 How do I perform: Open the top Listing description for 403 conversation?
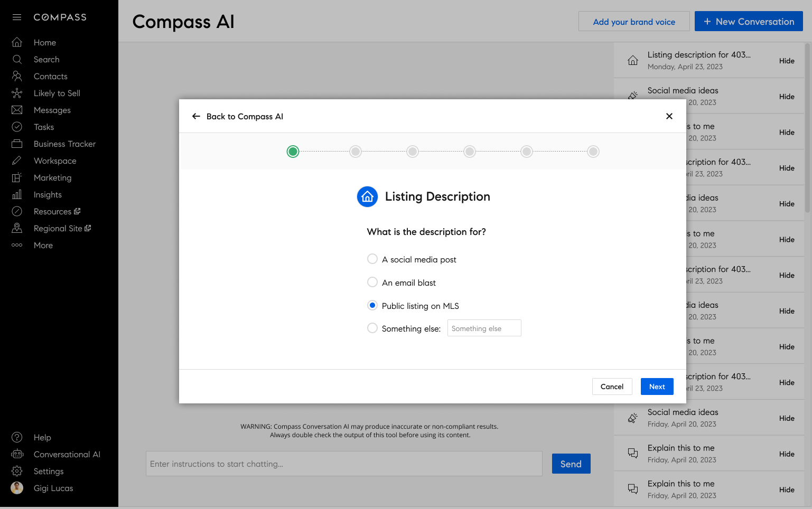(709, 60)
